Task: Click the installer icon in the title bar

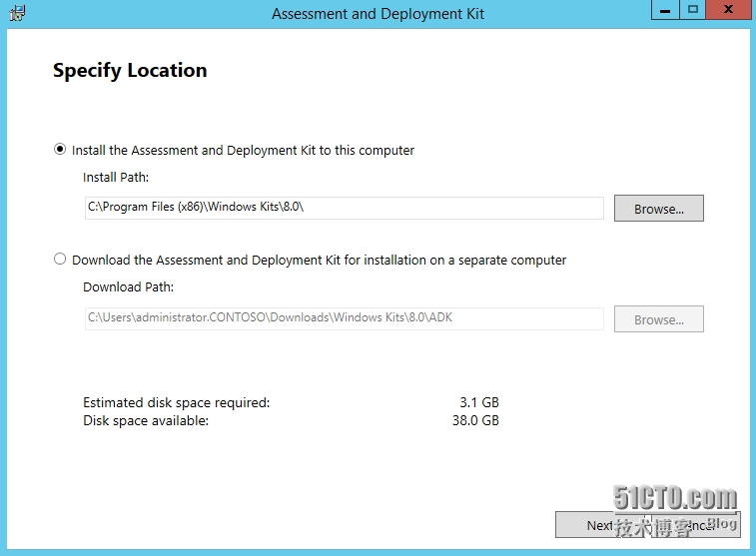Action: point(17,13)
